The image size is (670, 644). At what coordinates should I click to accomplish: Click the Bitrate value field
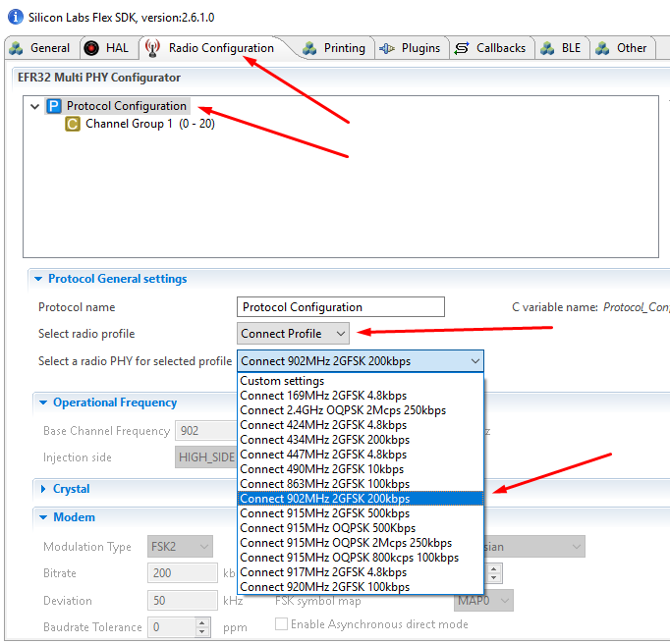coord(183,572)
